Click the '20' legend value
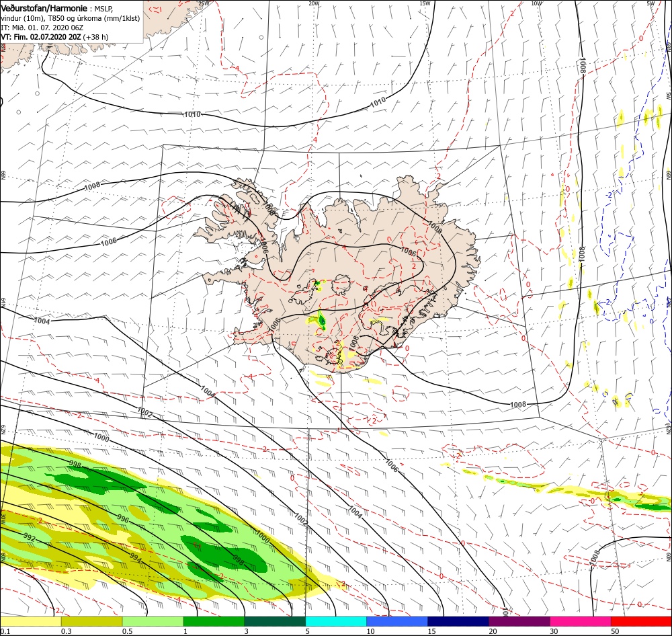 493,631
